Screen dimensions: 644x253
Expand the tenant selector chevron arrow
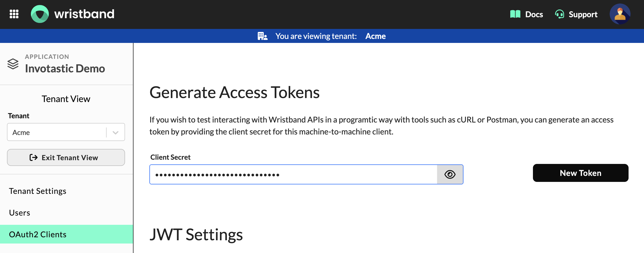tap(116, 132)
